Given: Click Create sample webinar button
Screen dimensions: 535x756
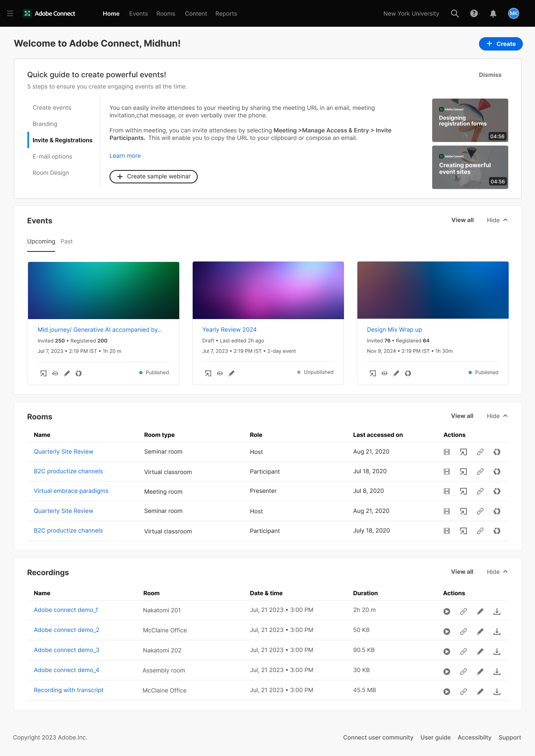Looking at the screenshot, I should click(x=153, y=177).
